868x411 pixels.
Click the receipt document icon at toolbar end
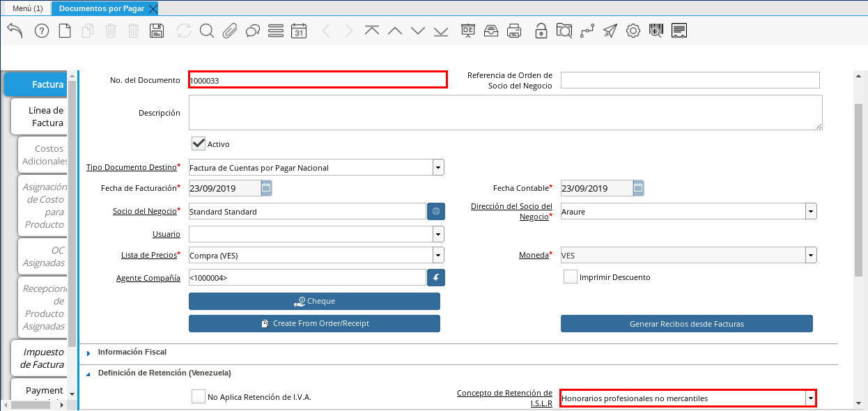(x=680, y=31)
